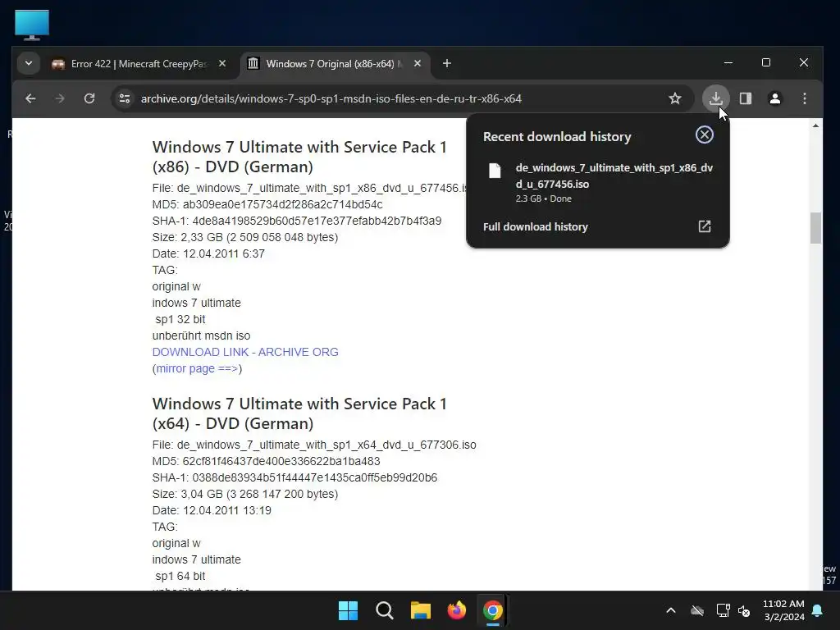Open the notification bell
The height and width of the screenshot is (630, 840).
(x=818, y=610)
